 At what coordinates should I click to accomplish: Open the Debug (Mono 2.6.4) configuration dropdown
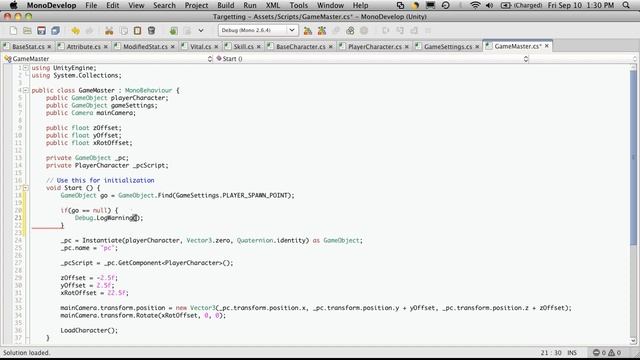coord(258,31)
